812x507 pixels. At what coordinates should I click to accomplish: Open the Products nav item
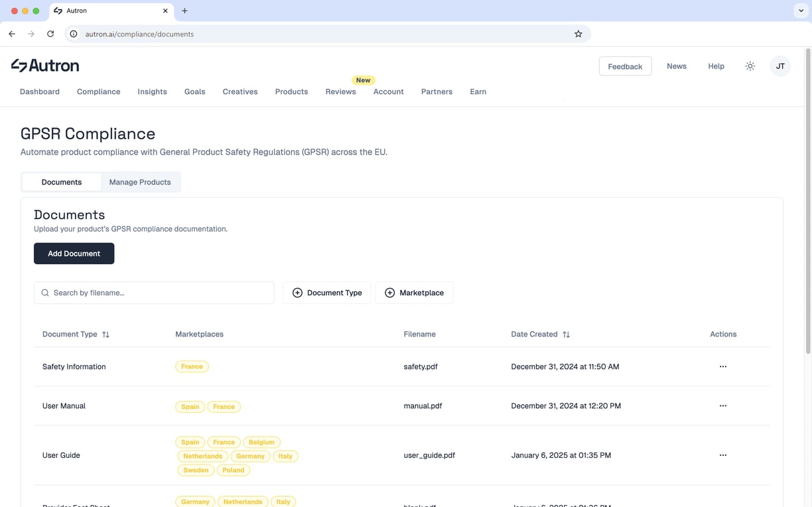click(291, 92)
